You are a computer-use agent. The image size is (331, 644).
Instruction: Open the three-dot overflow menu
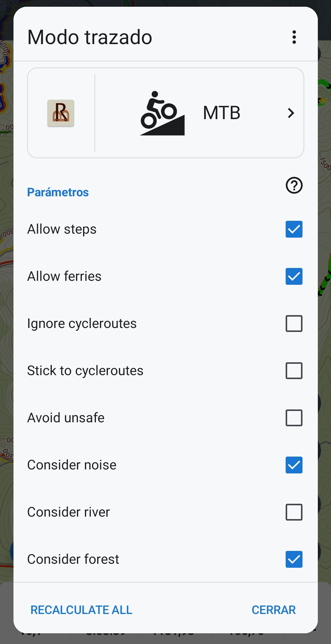(294, 37)
